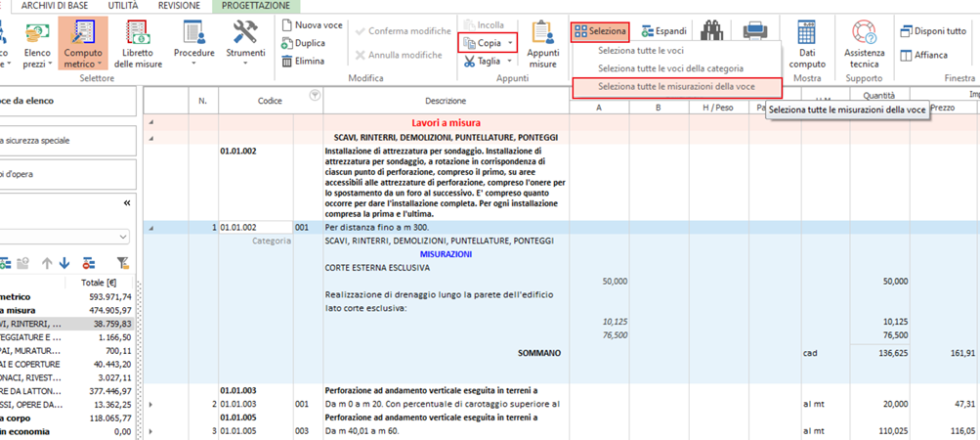Open the Procedure tool
980x440 pixels.
[193, 43]
